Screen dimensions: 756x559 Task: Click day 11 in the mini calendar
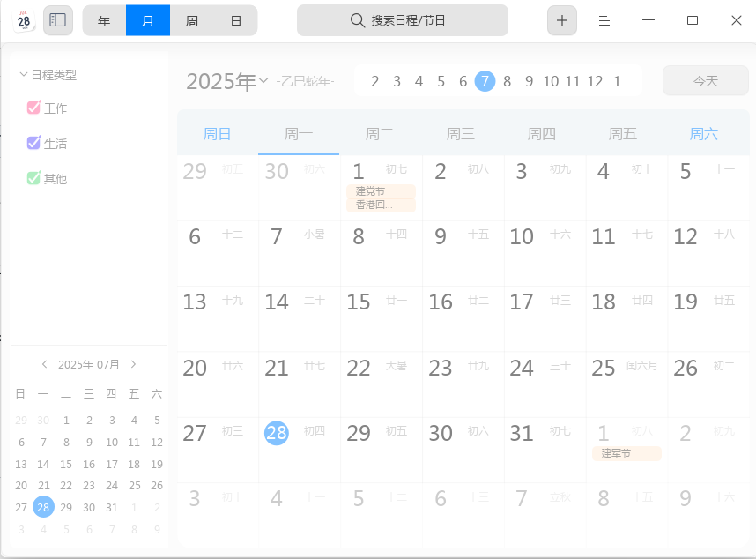click(134, 443)
